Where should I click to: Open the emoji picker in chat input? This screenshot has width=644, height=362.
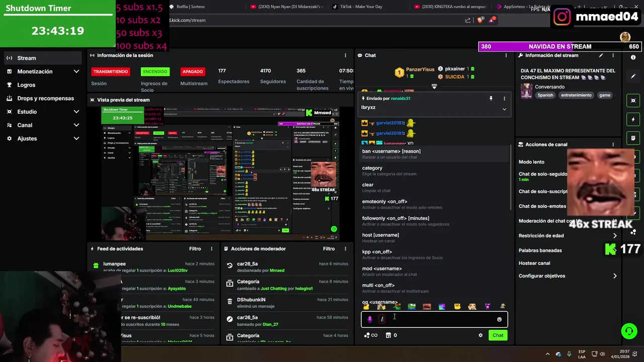(499, 319)
